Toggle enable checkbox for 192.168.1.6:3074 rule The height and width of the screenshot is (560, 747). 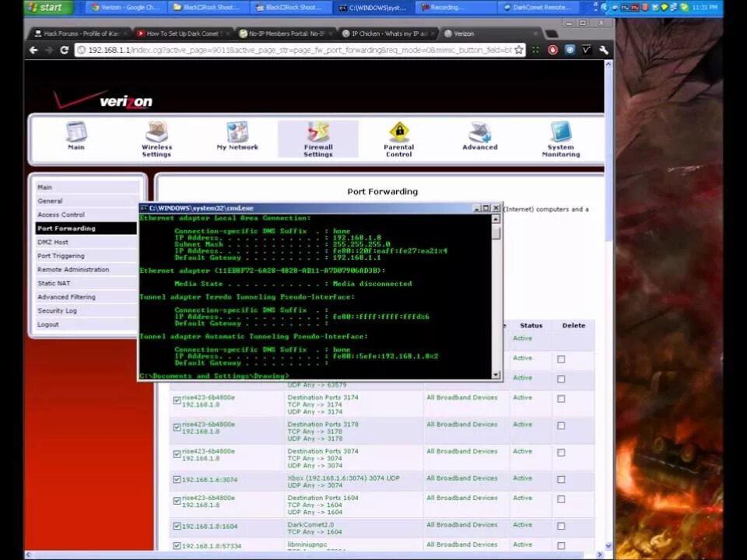(x=177, y=480)
